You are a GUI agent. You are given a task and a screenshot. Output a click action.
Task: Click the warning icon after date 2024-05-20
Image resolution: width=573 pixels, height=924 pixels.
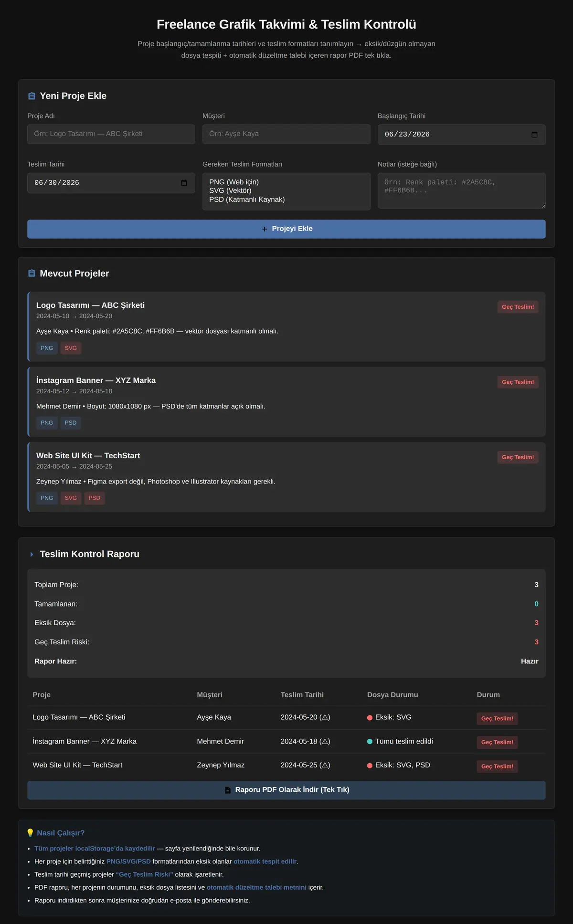click(x=325, y=717)
